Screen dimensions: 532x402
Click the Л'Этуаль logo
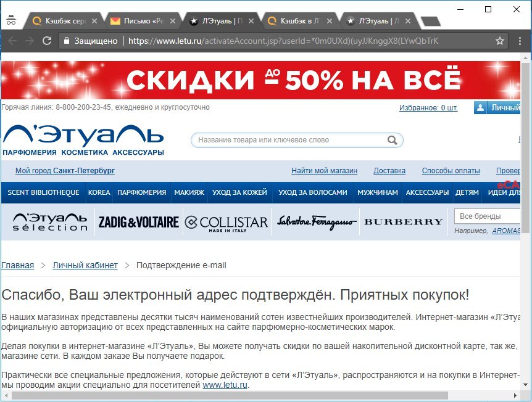pos(83,141)
